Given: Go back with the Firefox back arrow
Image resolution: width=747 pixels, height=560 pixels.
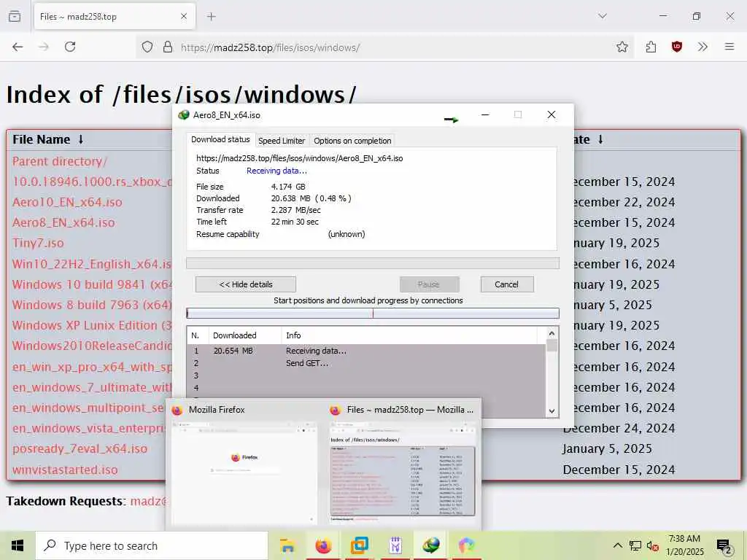Looking at the screenshot, I should pos(18,47).
